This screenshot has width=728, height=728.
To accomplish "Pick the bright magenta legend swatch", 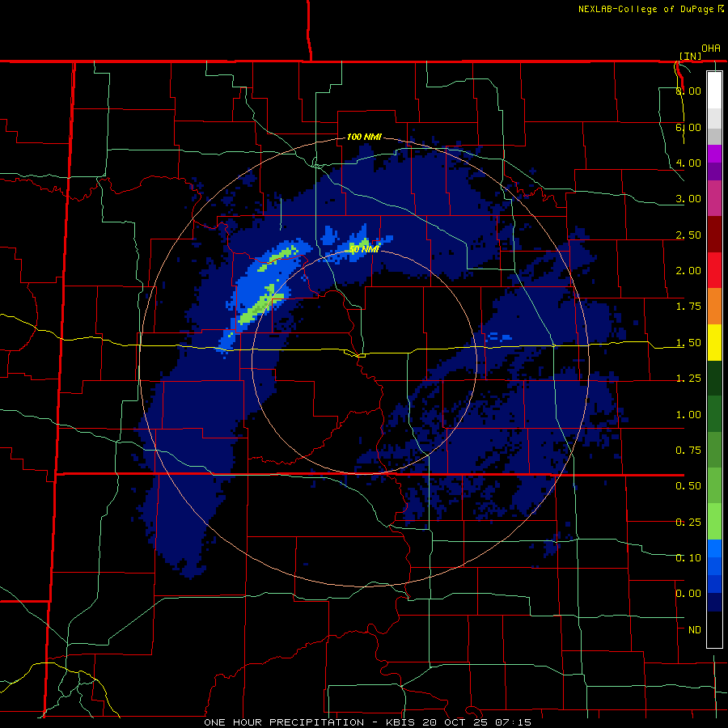I will click(714, 154).
